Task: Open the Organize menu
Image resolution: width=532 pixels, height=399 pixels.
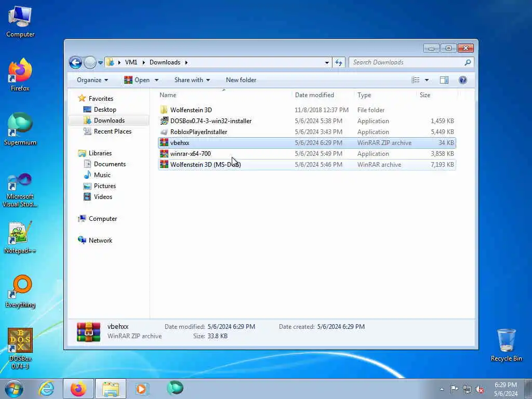Action: (92, 80)
